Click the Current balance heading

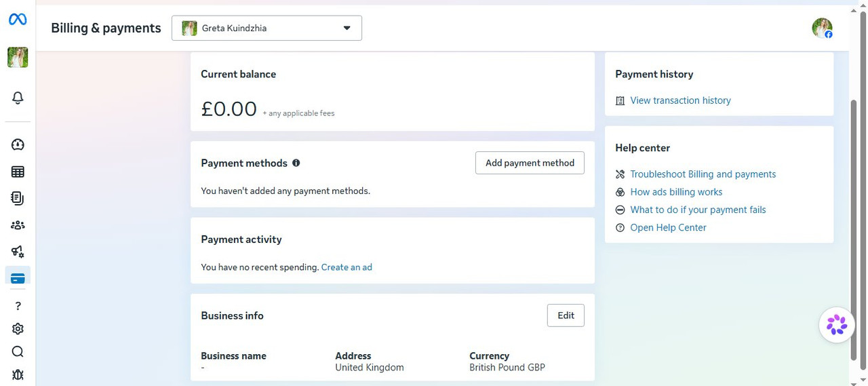[x=239, y=75]
